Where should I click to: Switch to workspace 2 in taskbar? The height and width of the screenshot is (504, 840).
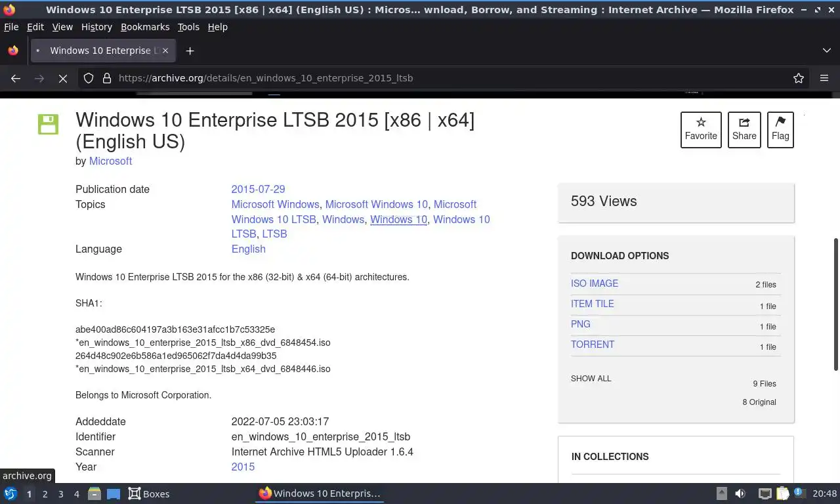tap(45, 494)
